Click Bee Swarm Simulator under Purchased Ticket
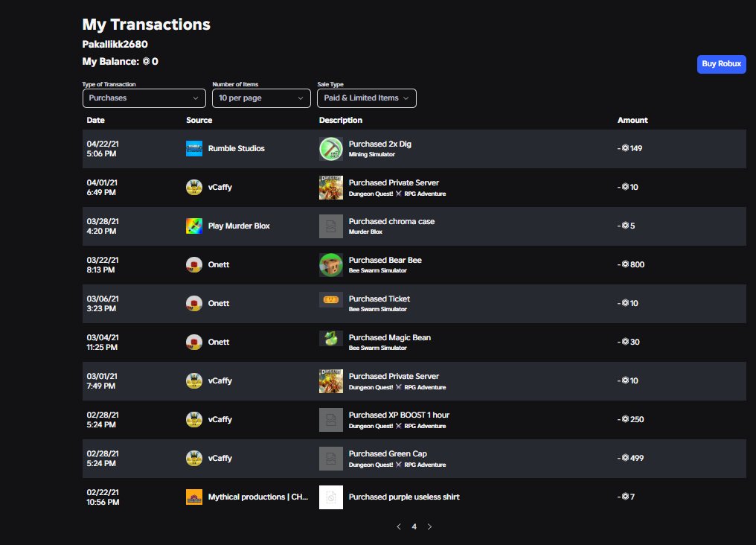The image size is (756, 545). [x=377, y=309]
